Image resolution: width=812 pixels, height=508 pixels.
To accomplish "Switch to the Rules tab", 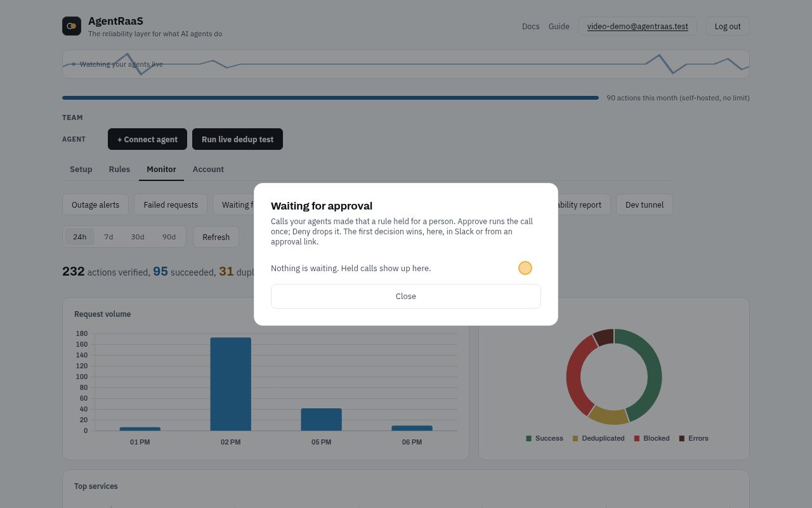I will tap(119, 169).
